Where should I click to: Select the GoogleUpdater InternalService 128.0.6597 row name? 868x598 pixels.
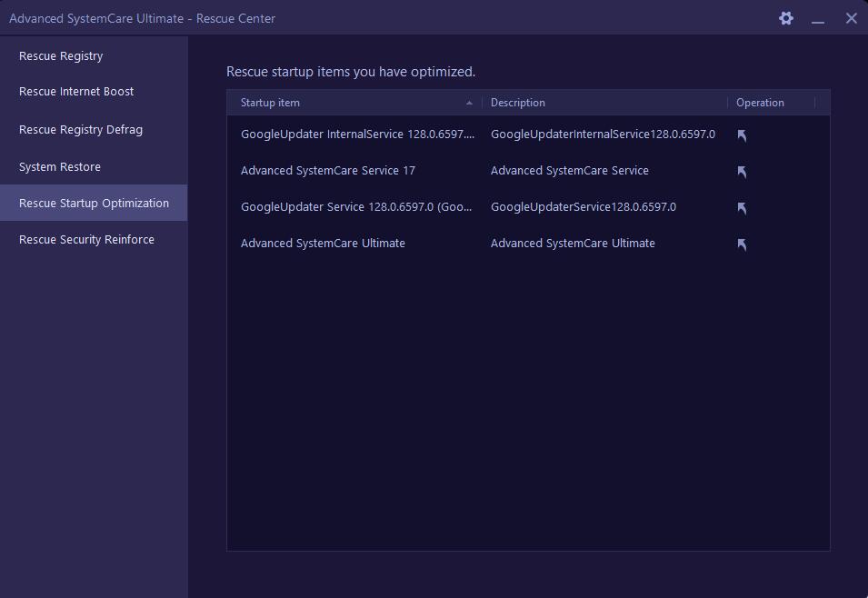coord(357,134)
